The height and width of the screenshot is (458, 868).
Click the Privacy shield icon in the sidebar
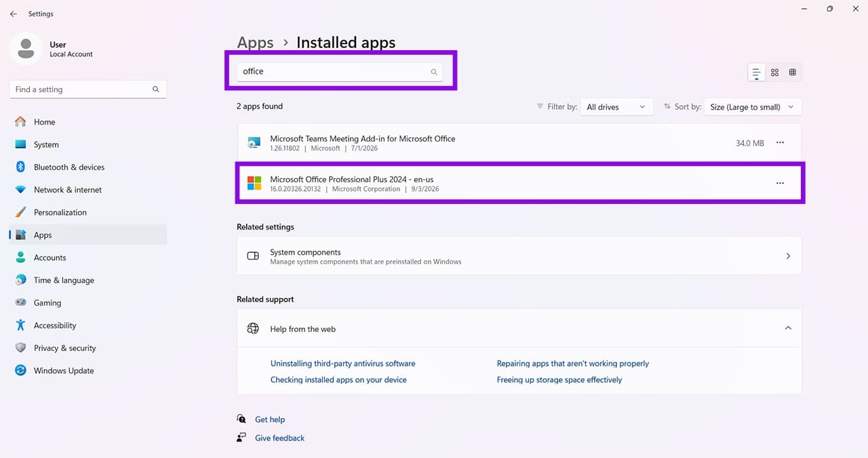[x=20, y=348]
